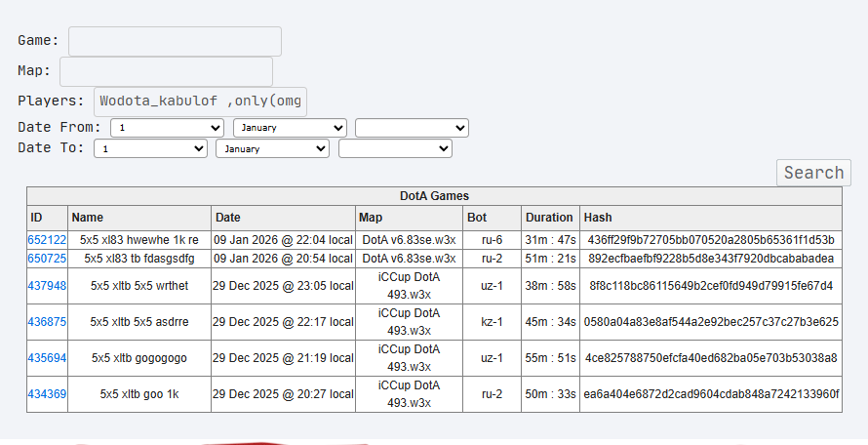The image size is (868, 445).
Task: Click the Game input field
Action: [175, 41]
